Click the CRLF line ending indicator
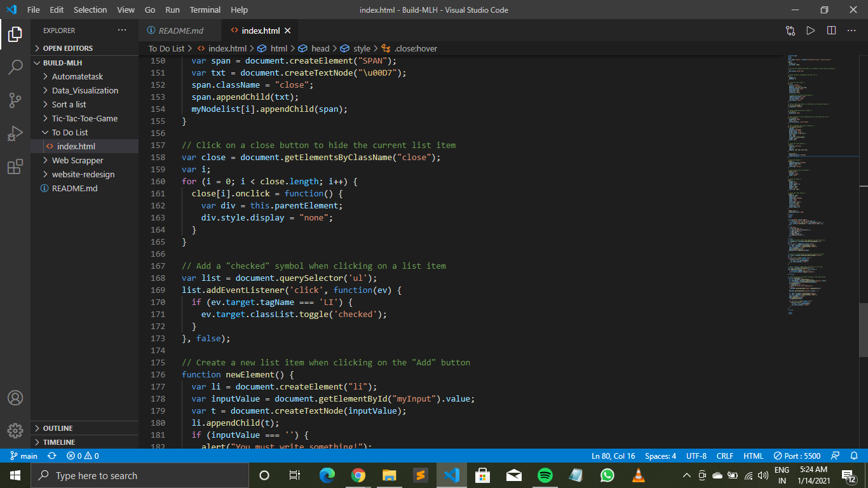Image resolution: width=868 pixels, height=488 pixels. pyautogui.click(x=724, y=456)
